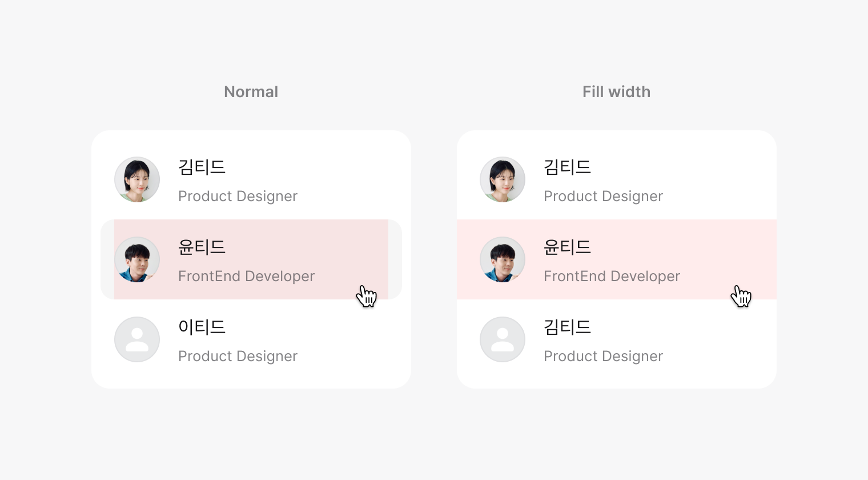Image resolution: width=868 pixels, height=480 pixels.
Task: Click 이티드's placeholder avatar icon
Action: pyautogui.click(x=137, y=339)
